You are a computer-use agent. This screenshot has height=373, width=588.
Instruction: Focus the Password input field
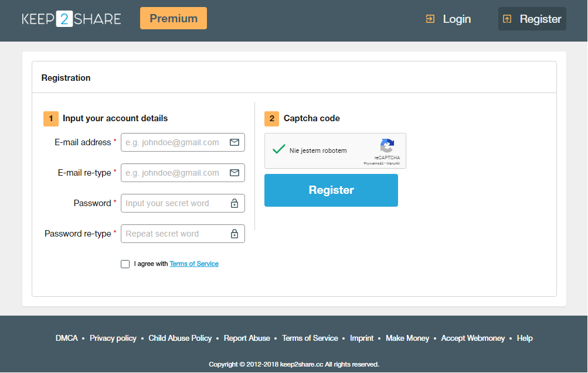click(x=183, y=203)
